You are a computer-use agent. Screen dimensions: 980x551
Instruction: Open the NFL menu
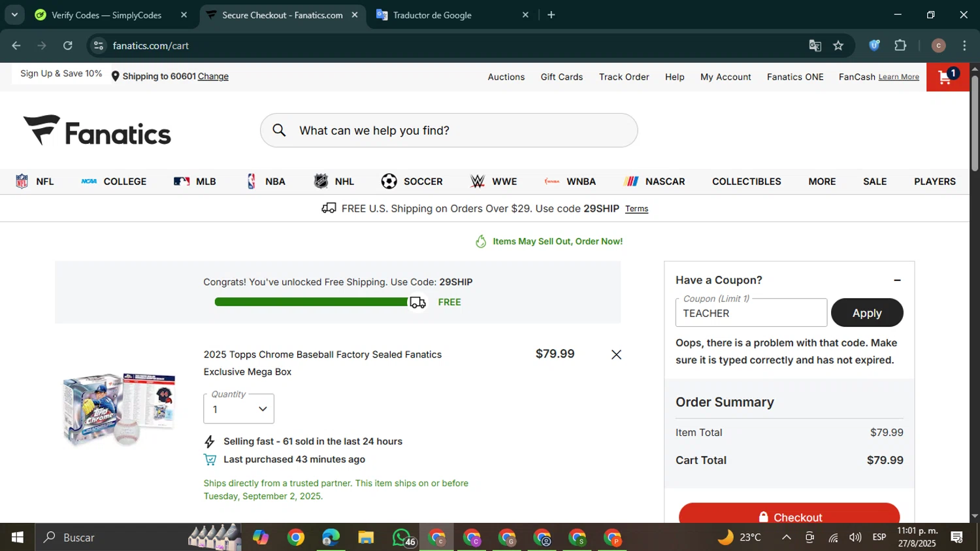click(x=35, y=182)
